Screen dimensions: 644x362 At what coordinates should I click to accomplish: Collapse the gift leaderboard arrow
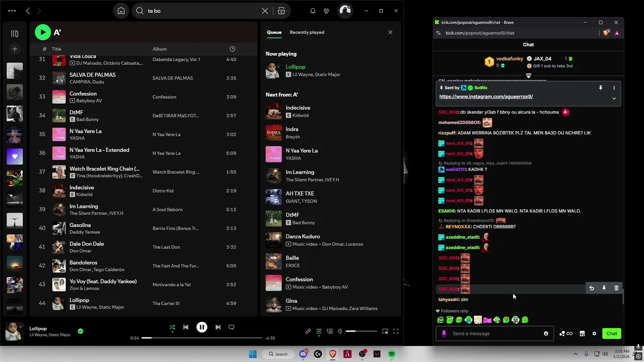point(528,76)
